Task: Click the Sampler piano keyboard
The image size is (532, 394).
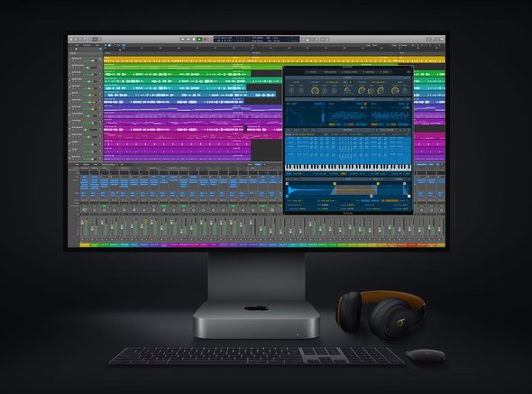Action: (348, 168)
